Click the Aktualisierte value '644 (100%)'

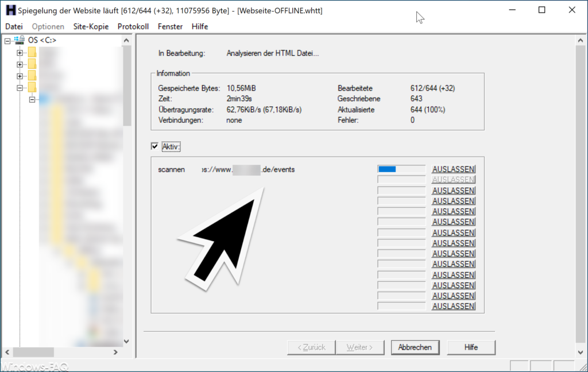[x=427, y=110]
